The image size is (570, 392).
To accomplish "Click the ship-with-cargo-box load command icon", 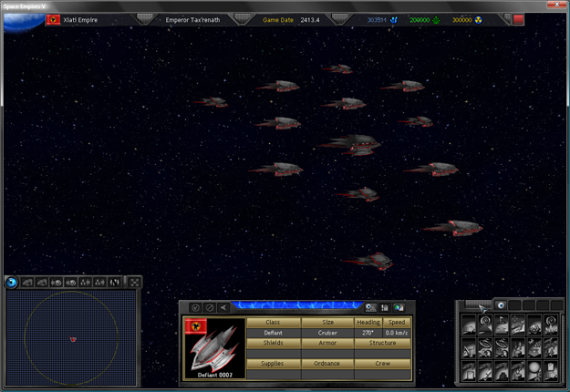I will click(x=518, y=371).
